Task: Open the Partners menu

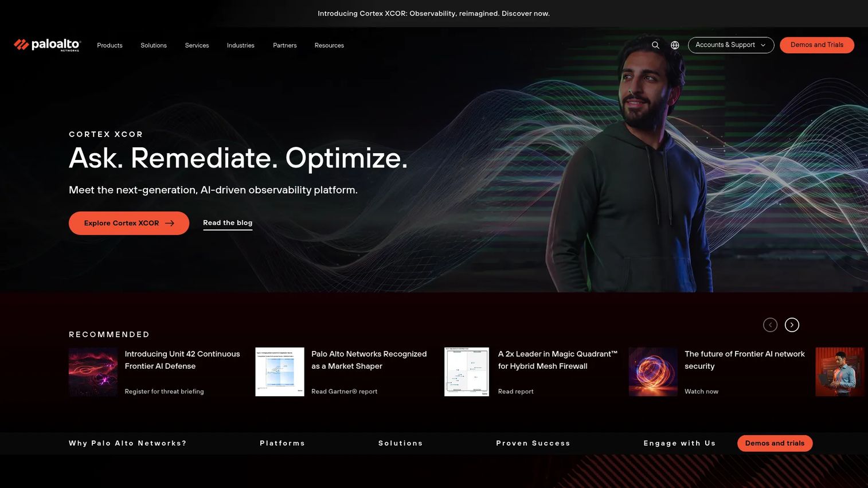Action: (284, 45)
